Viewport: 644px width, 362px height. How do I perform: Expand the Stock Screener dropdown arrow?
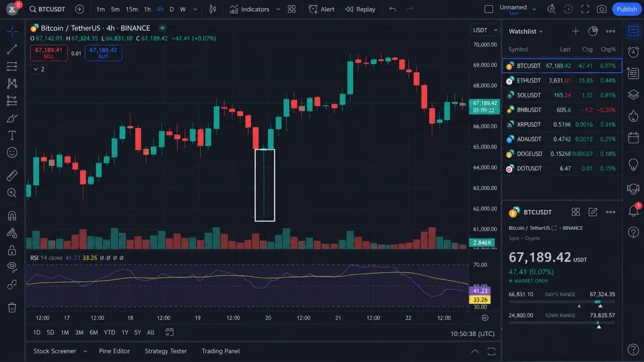(85, 351)
